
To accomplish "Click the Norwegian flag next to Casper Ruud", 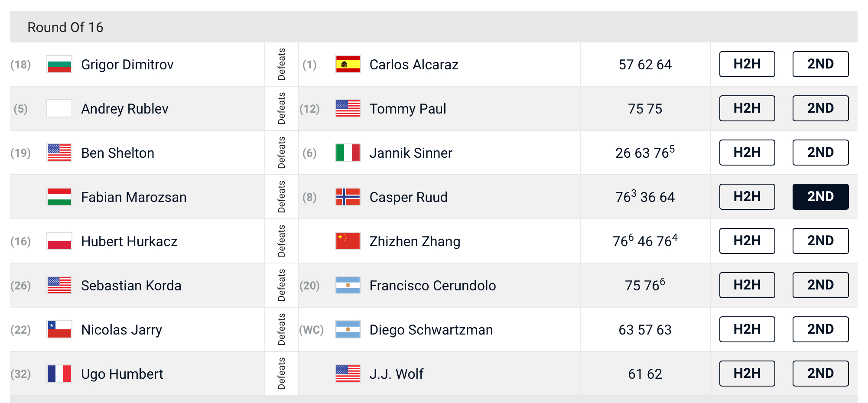I will [348, 197].
